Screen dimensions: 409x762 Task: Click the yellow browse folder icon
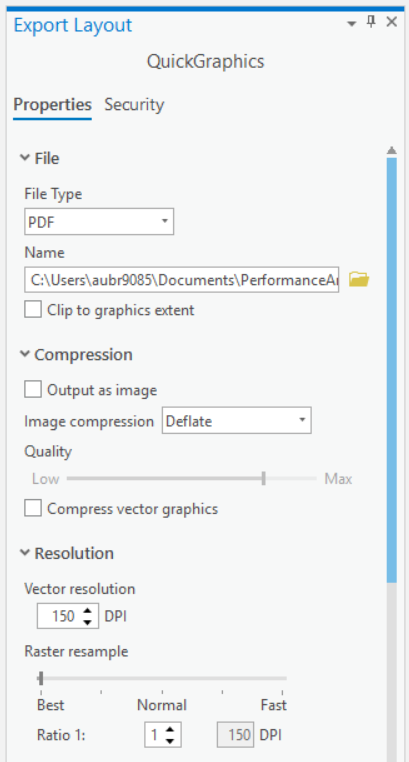(359, 279)
